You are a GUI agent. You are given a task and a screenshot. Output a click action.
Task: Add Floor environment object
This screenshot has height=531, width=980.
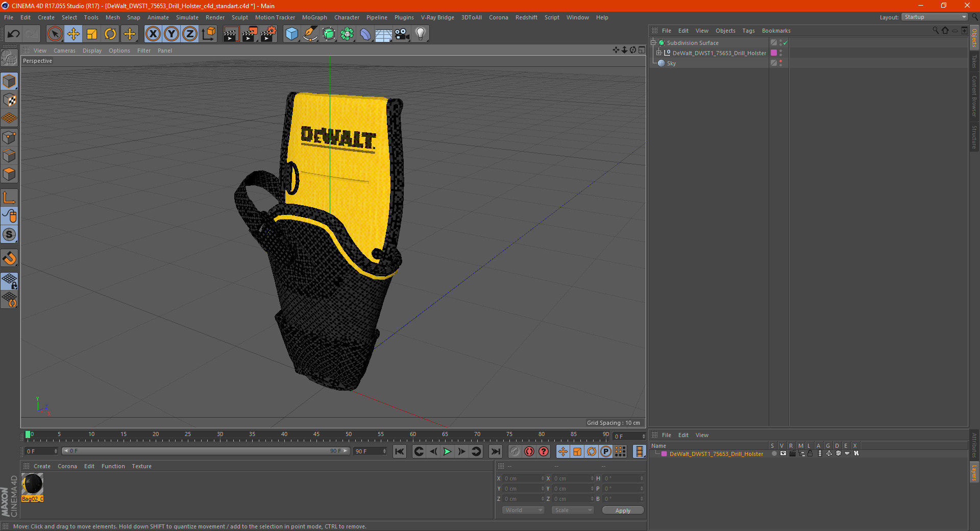coord(383,34)
